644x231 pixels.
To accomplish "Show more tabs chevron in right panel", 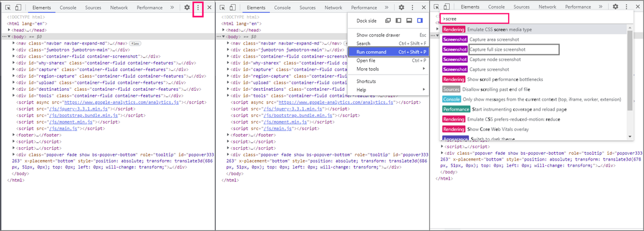I will [601, 7].
